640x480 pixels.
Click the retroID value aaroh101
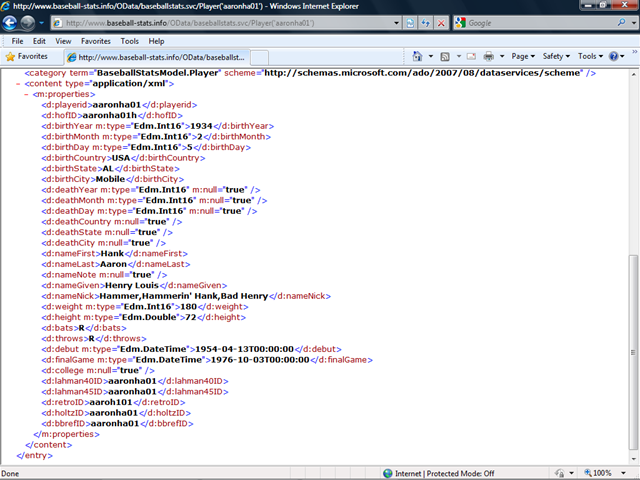[x=111, y=402]
